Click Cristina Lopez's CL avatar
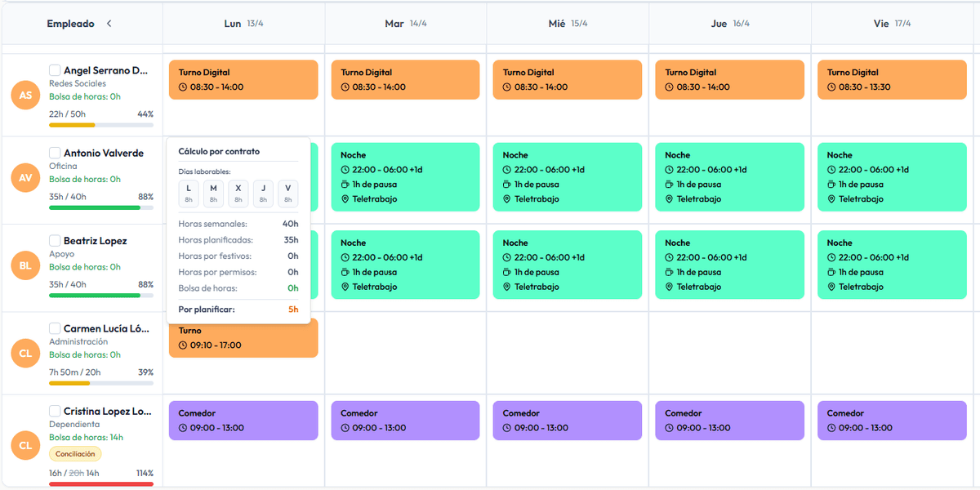Image resolution: width=980 pixels, height=490 pixels. click(25, 446)
